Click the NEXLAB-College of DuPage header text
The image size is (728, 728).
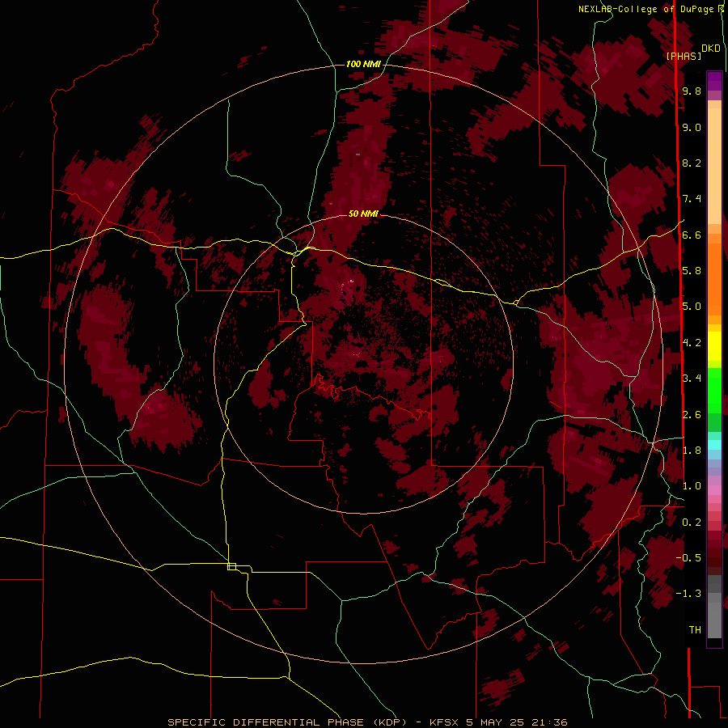pos(647,9)
